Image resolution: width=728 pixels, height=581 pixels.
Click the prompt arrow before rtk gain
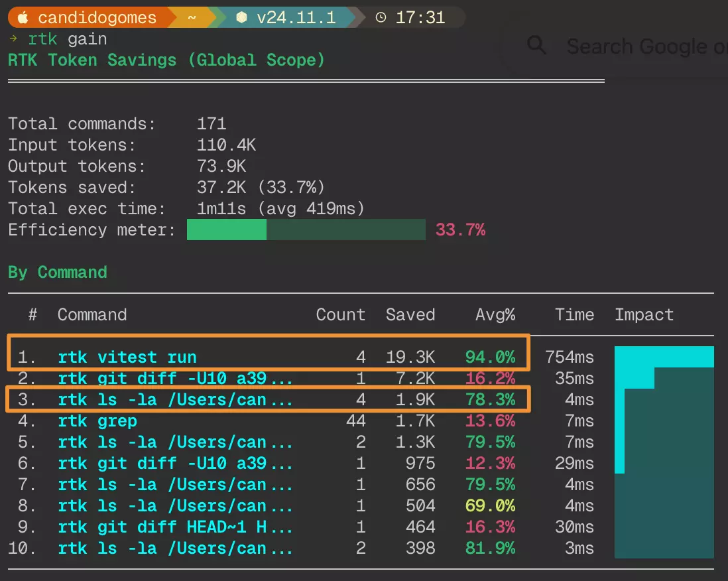13,38
